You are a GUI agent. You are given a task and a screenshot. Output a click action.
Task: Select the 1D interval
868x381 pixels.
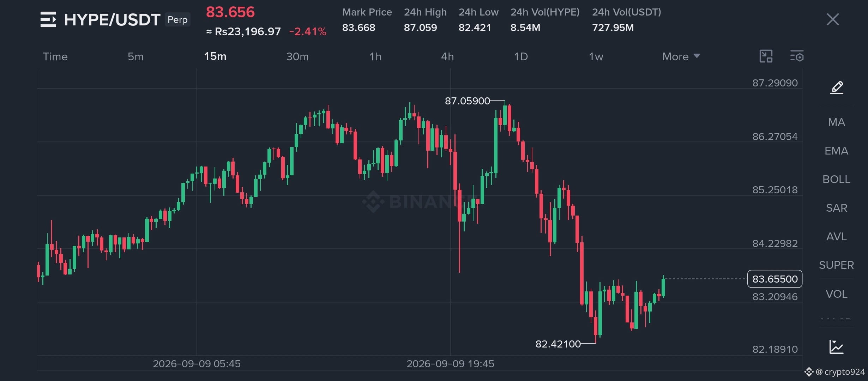coord(521,56)
